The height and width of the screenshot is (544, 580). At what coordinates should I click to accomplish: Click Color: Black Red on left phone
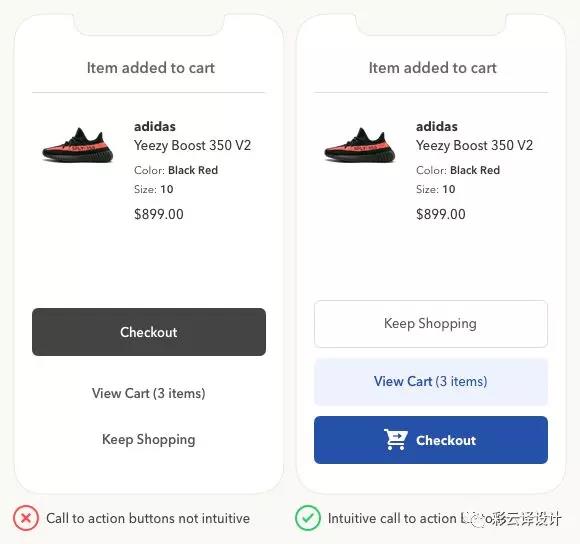(x=176, y=170)
